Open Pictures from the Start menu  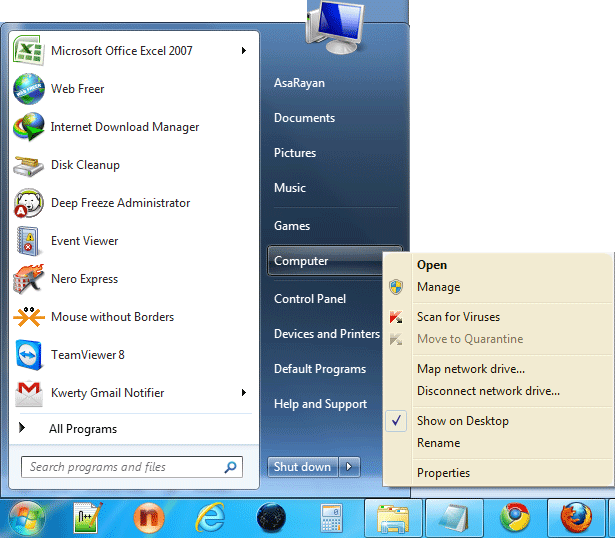(295, 153)
